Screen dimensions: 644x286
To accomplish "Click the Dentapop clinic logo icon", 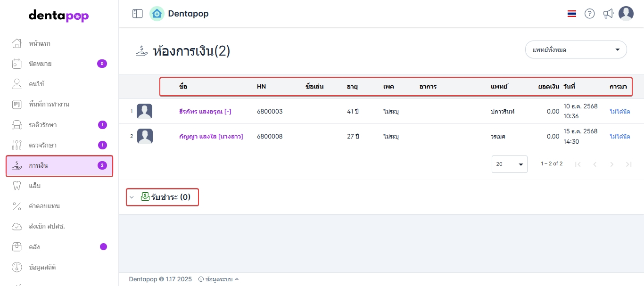I will [157, 14].
